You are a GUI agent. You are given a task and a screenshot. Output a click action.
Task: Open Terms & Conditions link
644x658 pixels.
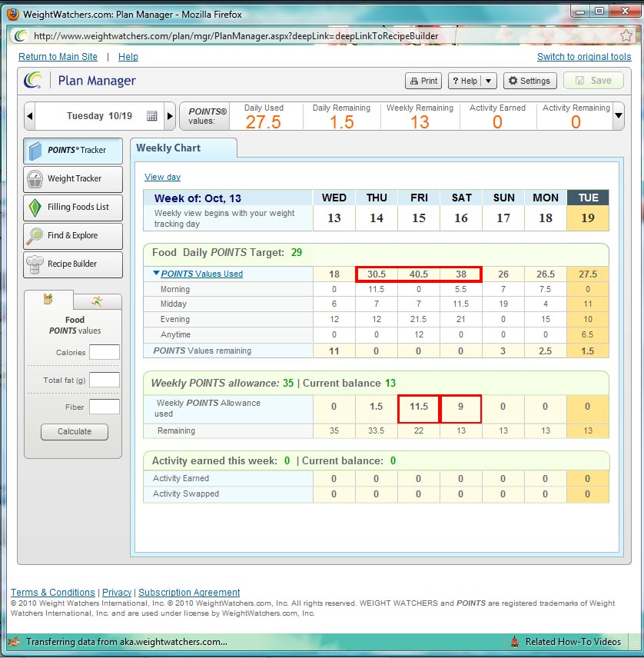pyautogui.click(x=53, y=592)
